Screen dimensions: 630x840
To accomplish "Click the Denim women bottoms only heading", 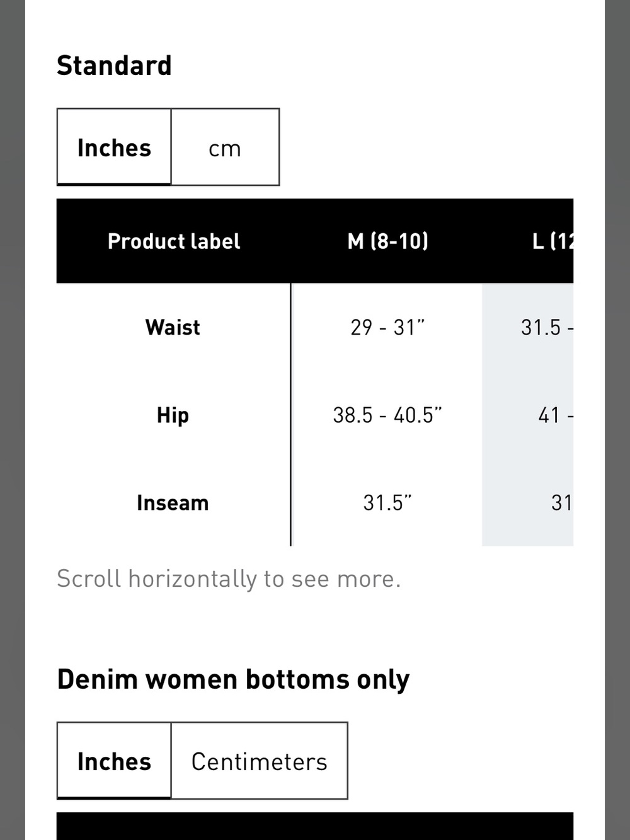I will (x=233, y=680).
